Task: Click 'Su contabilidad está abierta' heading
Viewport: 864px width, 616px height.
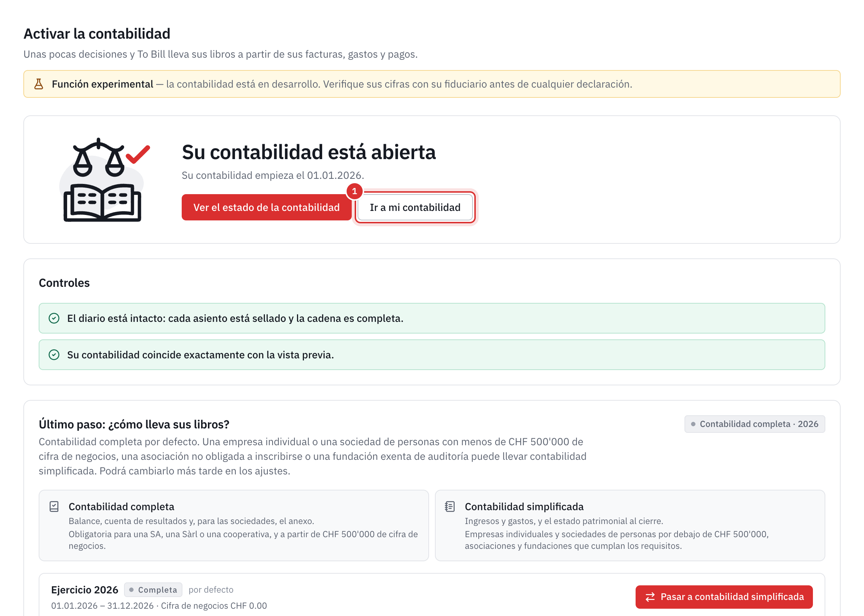Action: pos(309,152)
